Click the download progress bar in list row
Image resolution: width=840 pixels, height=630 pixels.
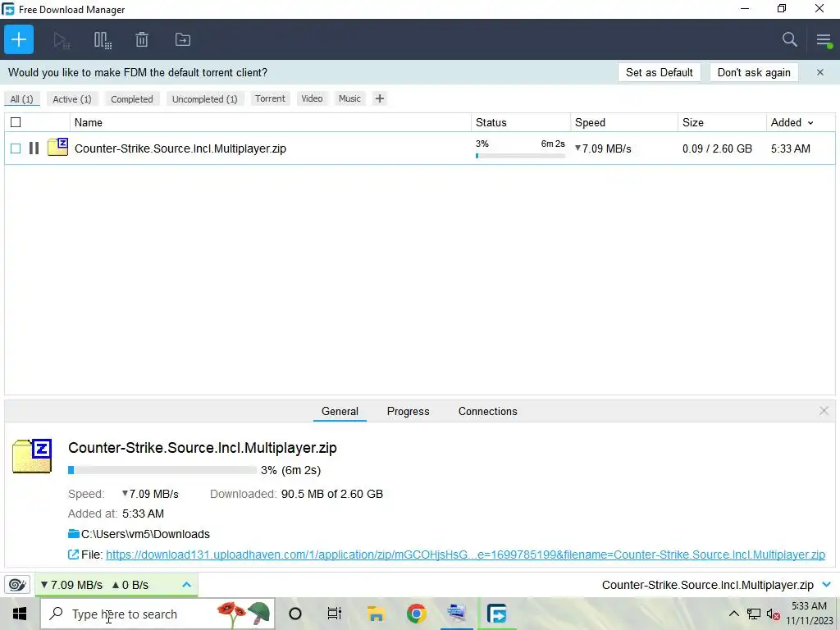pos(520,156)
